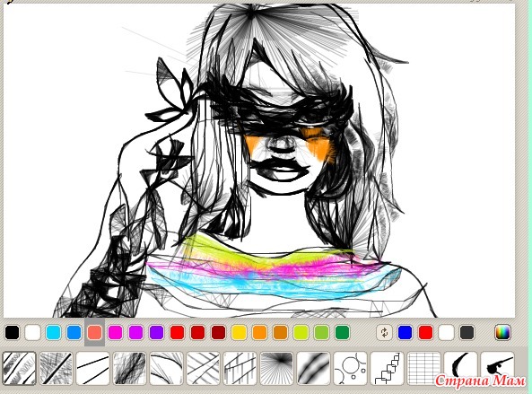Screen dimensions: 532x394
Task: Select the radial starburst brush
Action: click(276, 368)
